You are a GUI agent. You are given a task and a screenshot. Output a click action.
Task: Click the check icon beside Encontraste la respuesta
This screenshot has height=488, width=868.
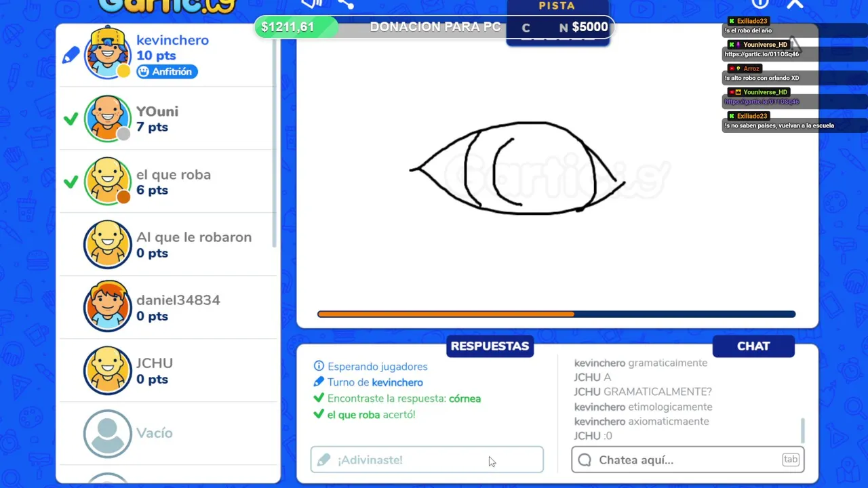[x=319, y=399]
